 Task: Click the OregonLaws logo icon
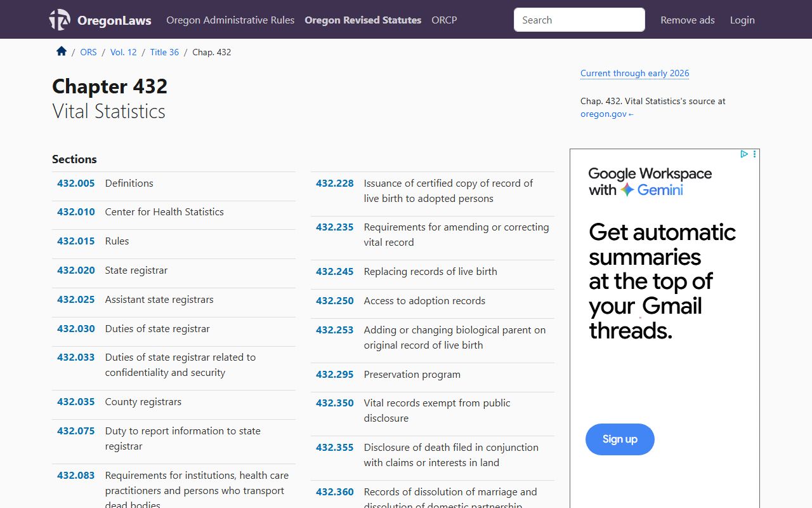[60, 20]
